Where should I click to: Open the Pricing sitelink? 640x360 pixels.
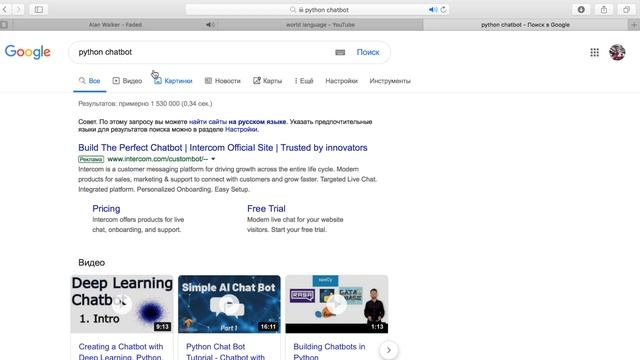click(x=106, y=209)
